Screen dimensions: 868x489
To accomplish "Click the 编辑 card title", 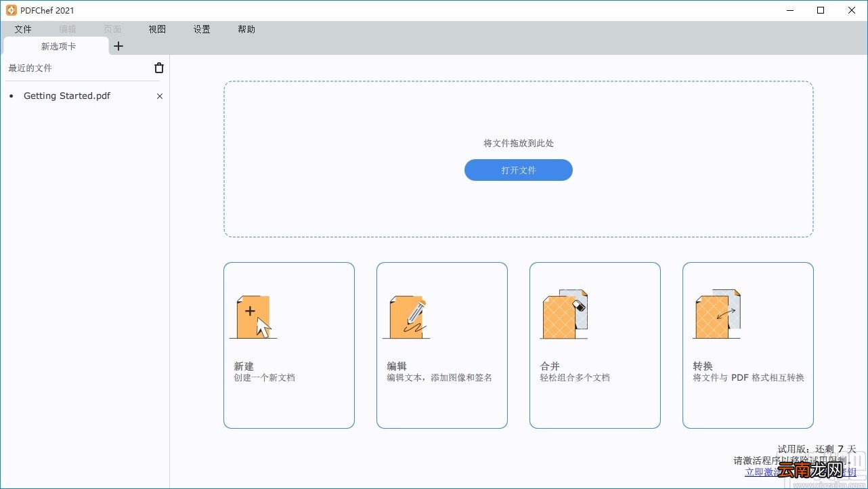I will [x=397, y=366].
